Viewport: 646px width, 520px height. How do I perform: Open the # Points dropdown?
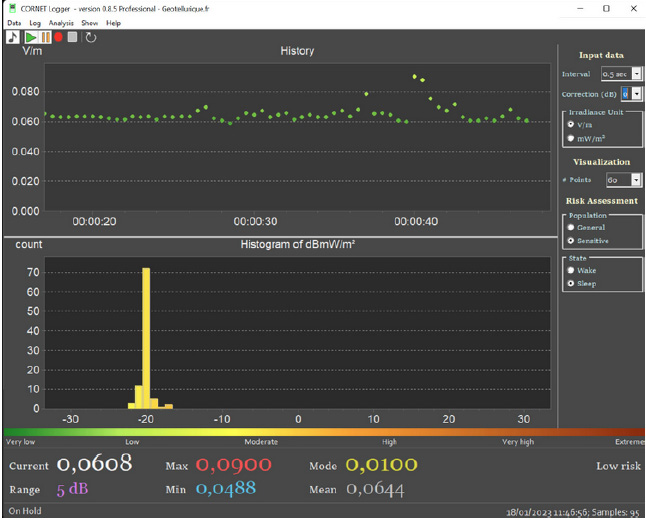pos(637,180)
